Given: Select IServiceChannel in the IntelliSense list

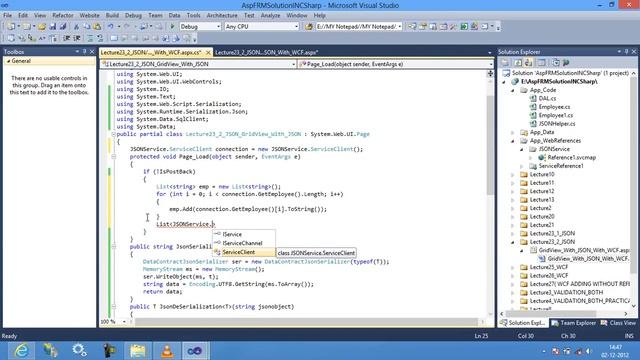Looking at the screenshot, I should click(x=244, y=243).
